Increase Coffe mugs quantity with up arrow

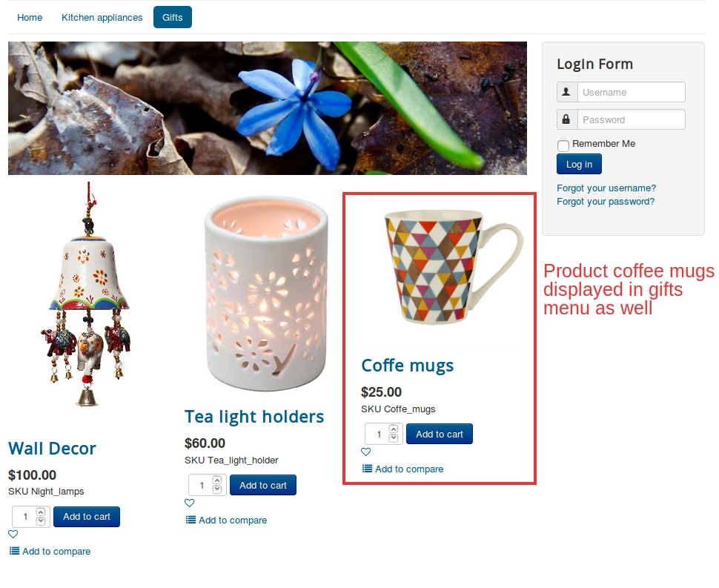(x=394, y=429)
